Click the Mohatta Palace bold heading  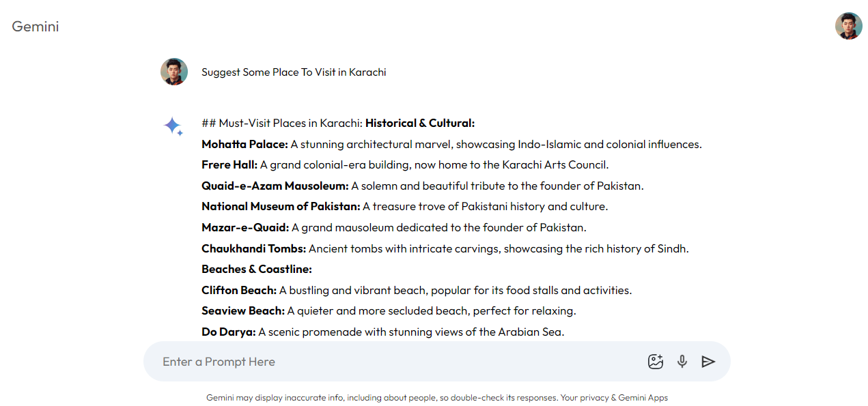pos(244,145)
